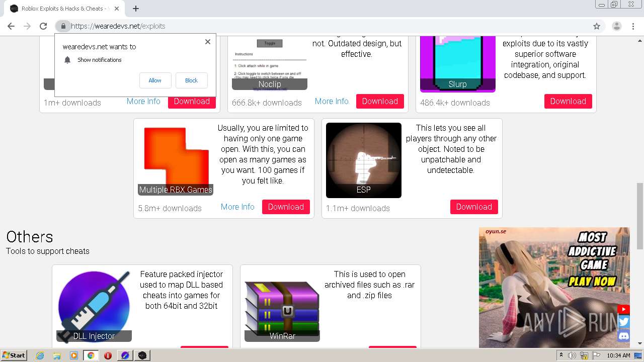Open More Info for Multiple RBX Games

point(237,207)
